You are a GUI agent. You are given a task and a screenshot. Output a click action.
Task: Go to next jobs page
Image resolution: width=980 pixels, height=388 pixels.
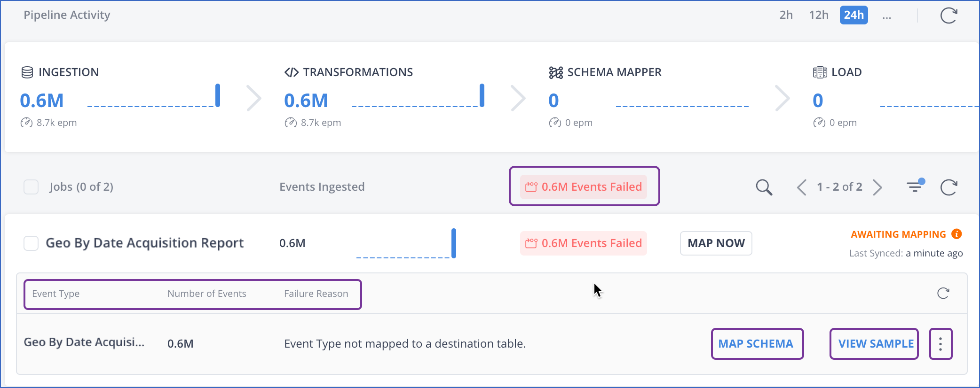coord(877,187)
